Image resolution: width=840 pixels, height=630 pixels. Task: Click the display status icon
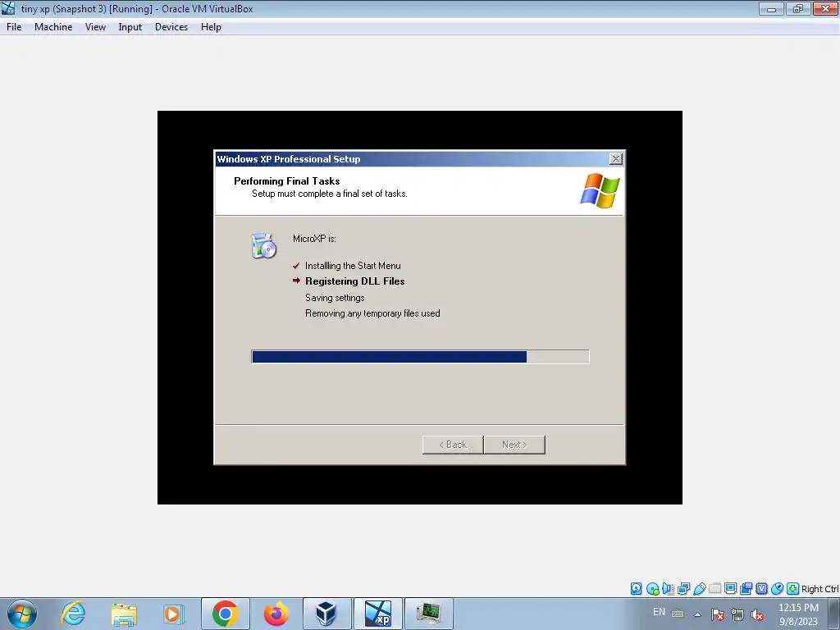coord(730,589)
